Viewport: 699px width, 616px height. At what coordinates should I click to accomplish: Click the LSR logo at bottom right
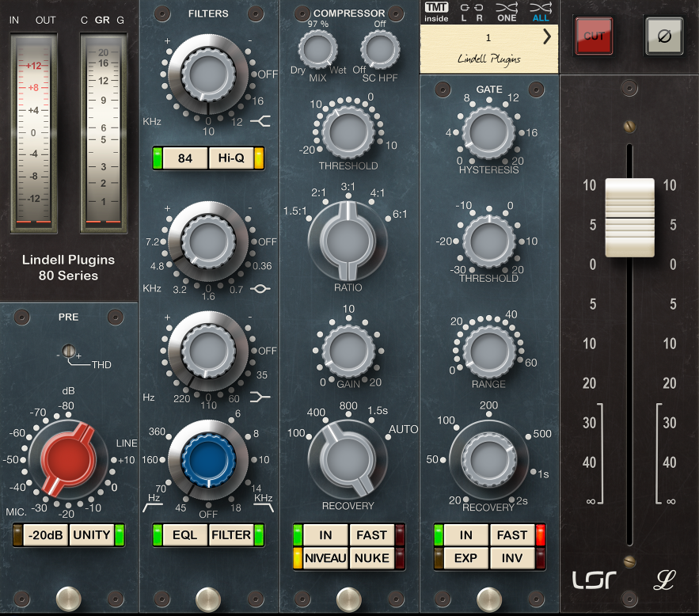pyautogui.click(x=593, y=580)
